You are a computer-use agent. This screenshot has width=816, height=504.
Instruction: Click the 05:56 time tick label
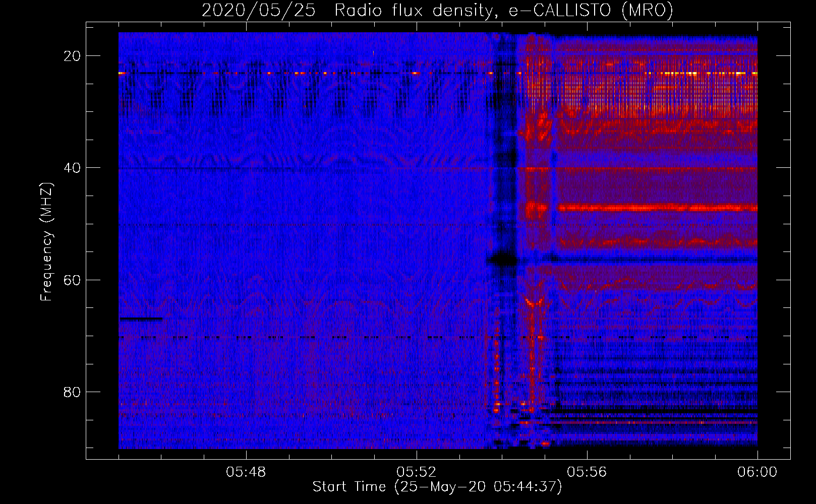[x=587, y=472]
